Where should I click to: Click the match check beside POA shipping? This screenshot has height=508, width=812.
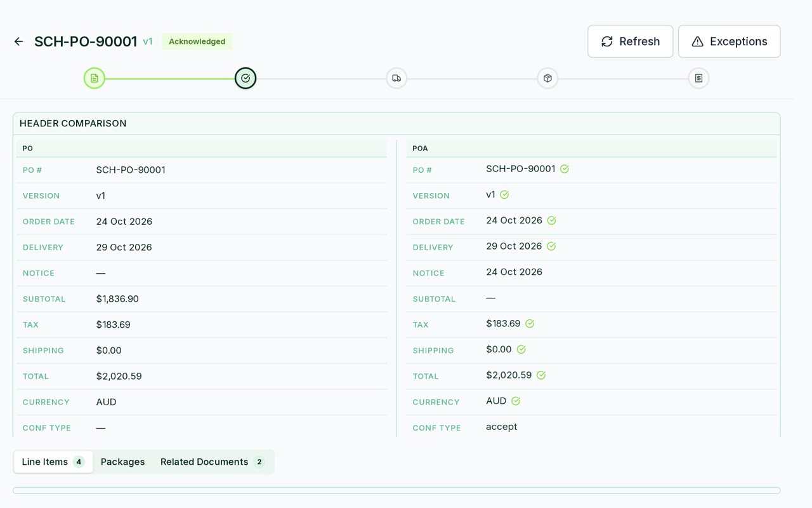pos(521,349)
